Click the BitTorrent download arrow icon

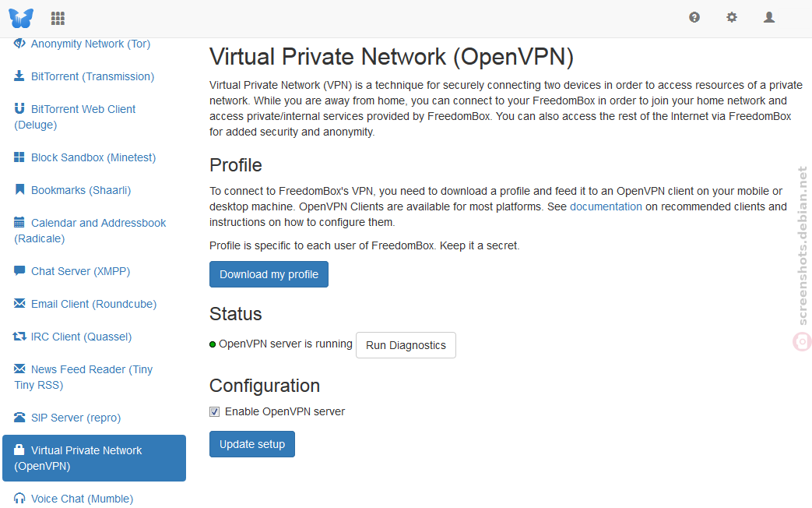[19, 76]
